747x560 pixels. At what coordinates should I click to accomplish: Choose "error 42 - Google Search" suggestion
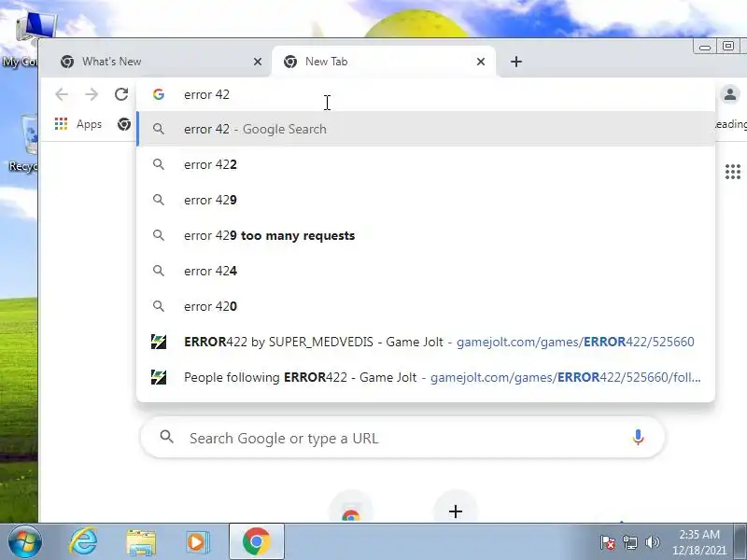[x=426, y=129]
